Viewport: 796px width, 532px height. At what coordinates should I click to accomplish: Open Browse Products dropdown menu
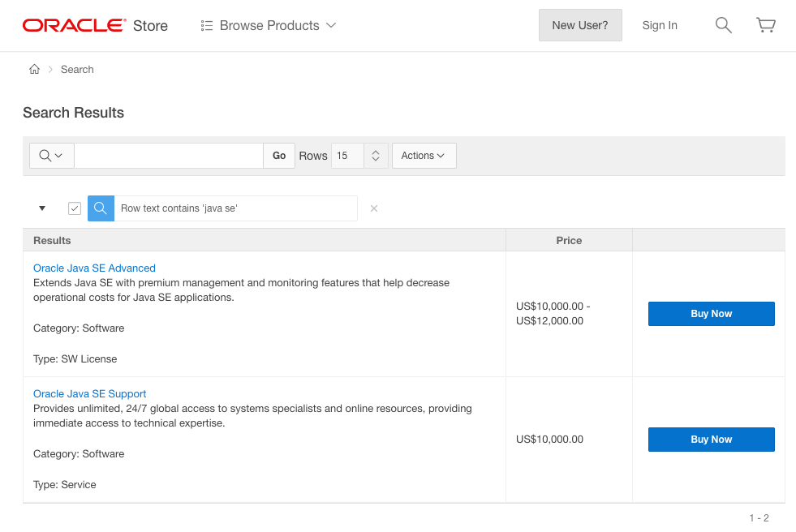269,25
